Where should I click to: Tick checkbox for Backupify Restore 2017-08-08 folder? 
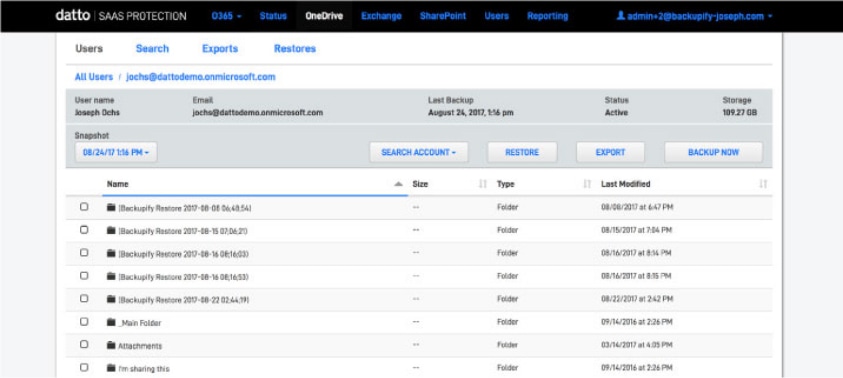coord(84,206)
